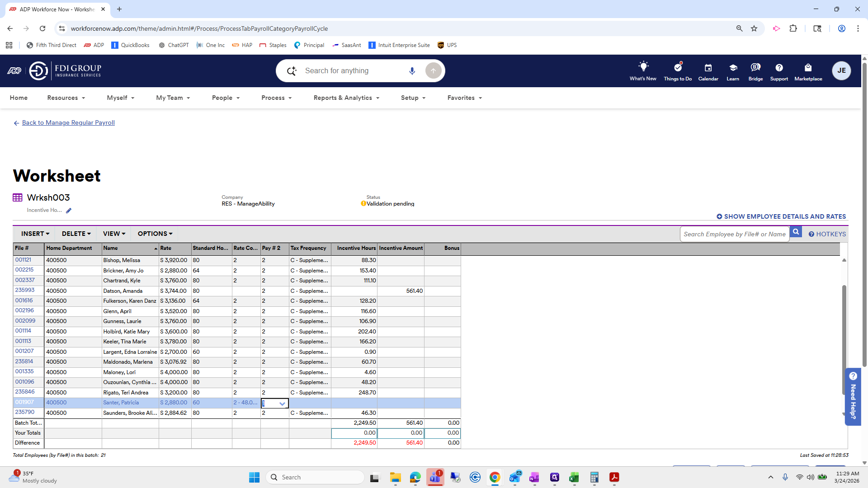Click the microphone icon in search bar

pos(412,71)
